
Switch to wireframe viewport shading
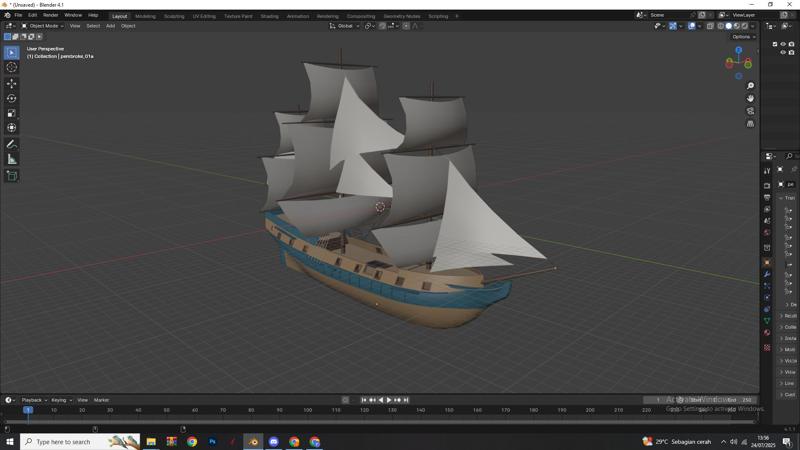pos(721,26)
